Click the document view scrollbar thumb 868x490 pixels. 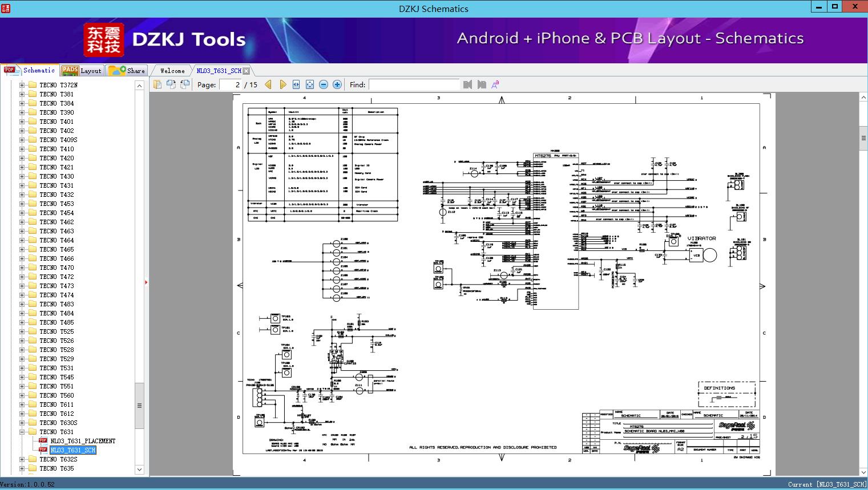click(863, 138)
